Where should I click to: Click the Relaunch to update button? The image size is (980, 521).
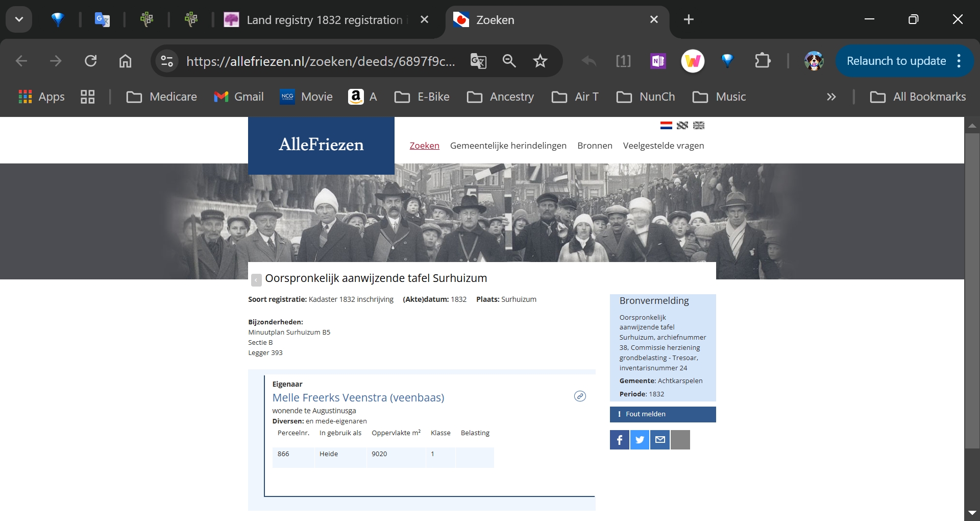(x=896, y=61)
